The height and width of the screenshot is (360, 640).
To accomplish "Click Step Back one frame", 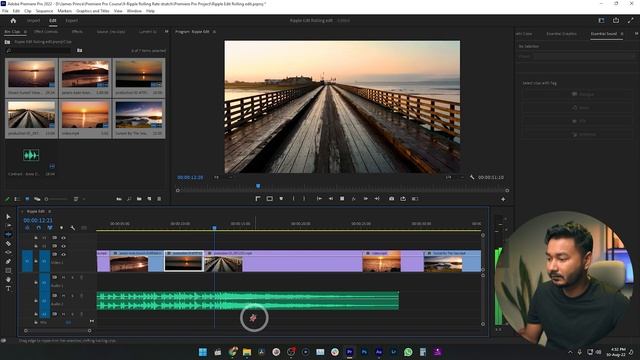I will click(331, 199).
